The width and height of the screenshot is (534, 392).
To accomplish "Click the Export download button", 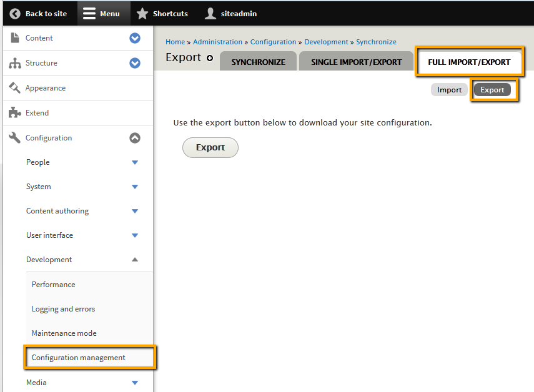I will click(x=210, y=148).
